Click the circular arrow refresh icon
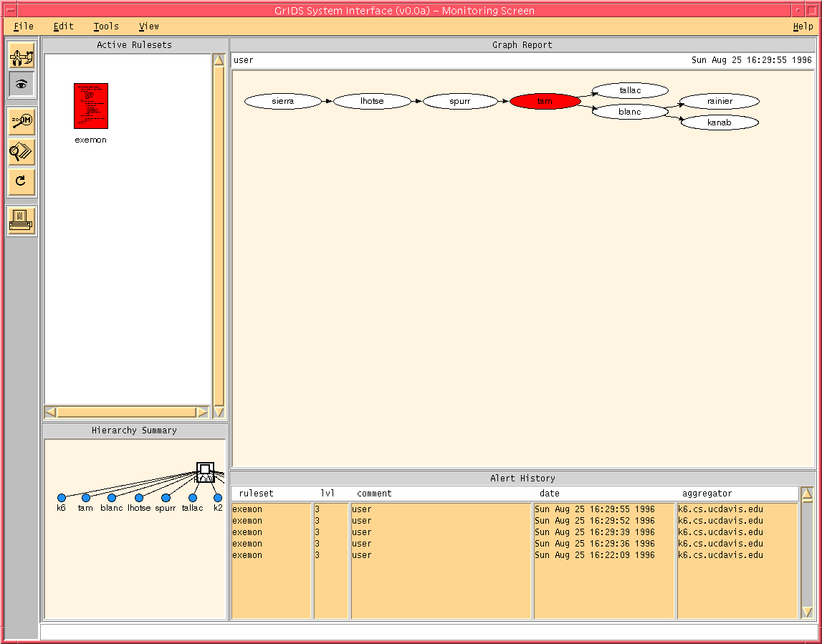This screenshot has height=644, width=822. point(21,181)
